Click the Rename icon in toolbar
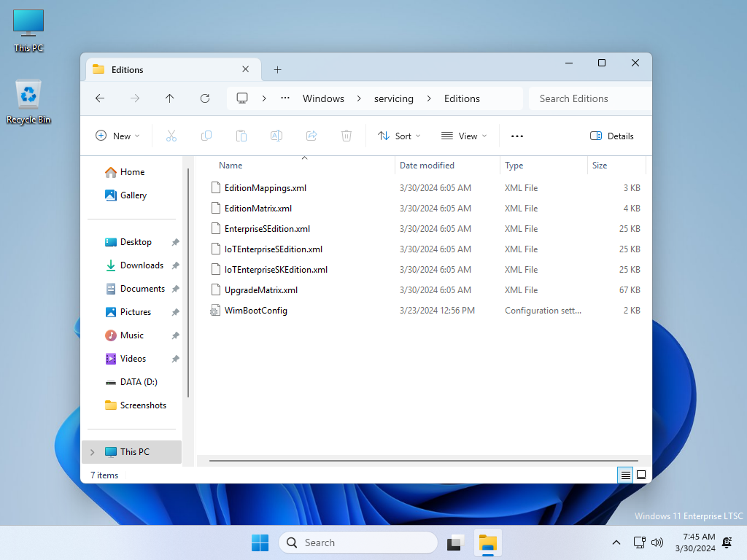The width and height of the screenshot is (747, 560). coord(276,136)
